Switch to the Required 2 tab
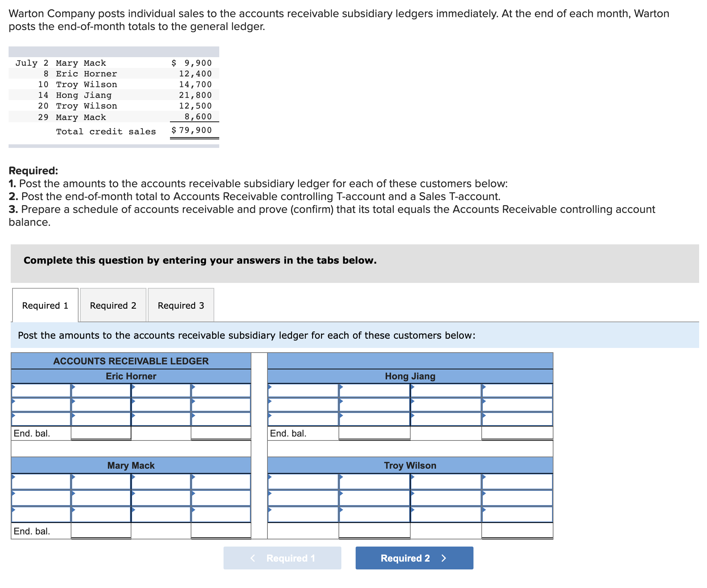Image resolution: width=707 pixels, height=588 pixels. (x=113, y=305)
